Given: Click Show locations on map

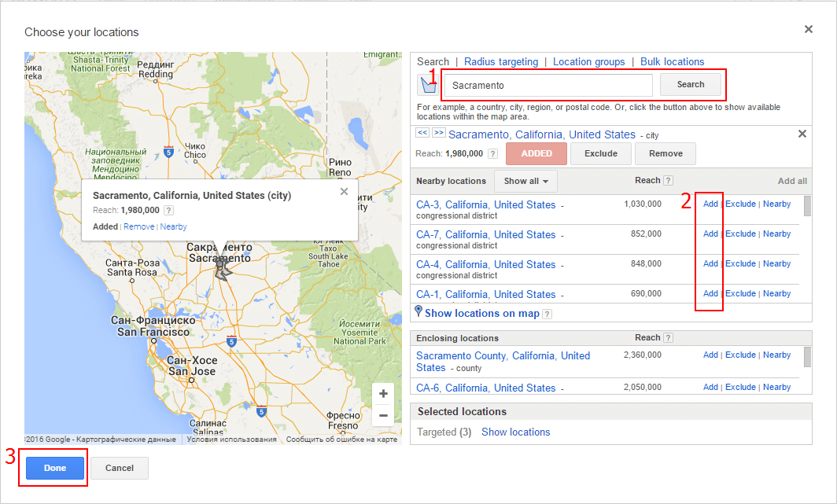Looking at the screenshot, I should (x=481, y=314).
